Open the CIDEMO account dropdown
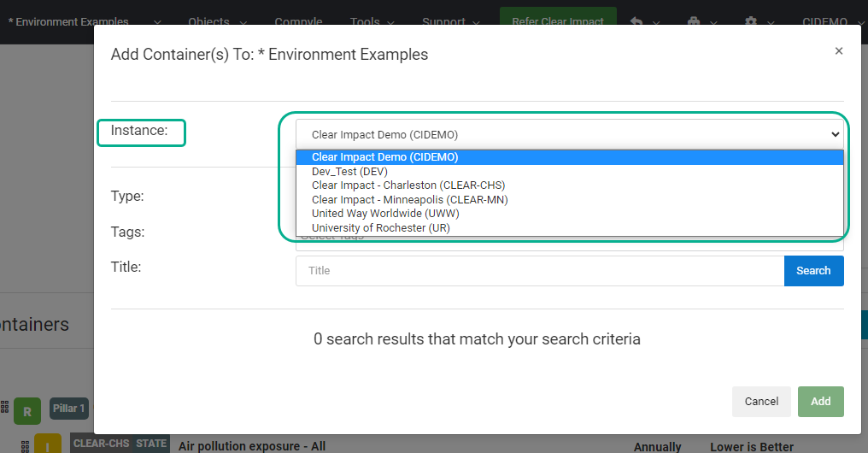The width and height of the screenshot is (868, 453). [x=832, y=22]
